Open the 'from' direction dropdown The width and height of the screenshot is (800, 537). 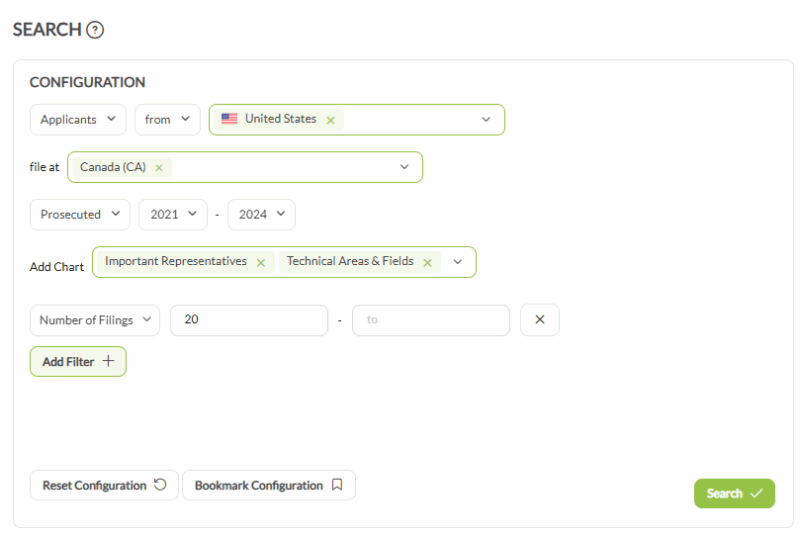pos(167,120)
